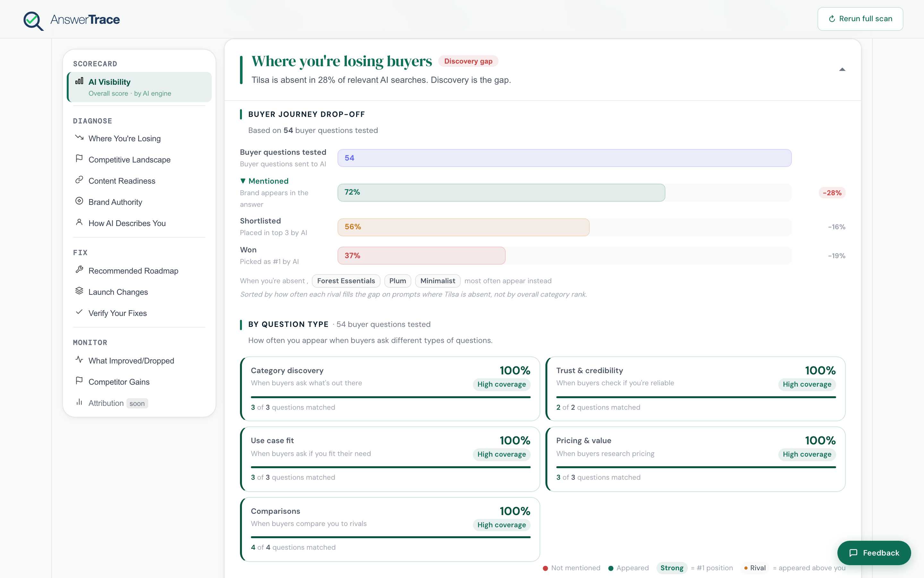Image resolution: width=924 pixels, height=578 pixels.
Task: Click the -28% drop-off badge
Action: (x=832, y=193)
